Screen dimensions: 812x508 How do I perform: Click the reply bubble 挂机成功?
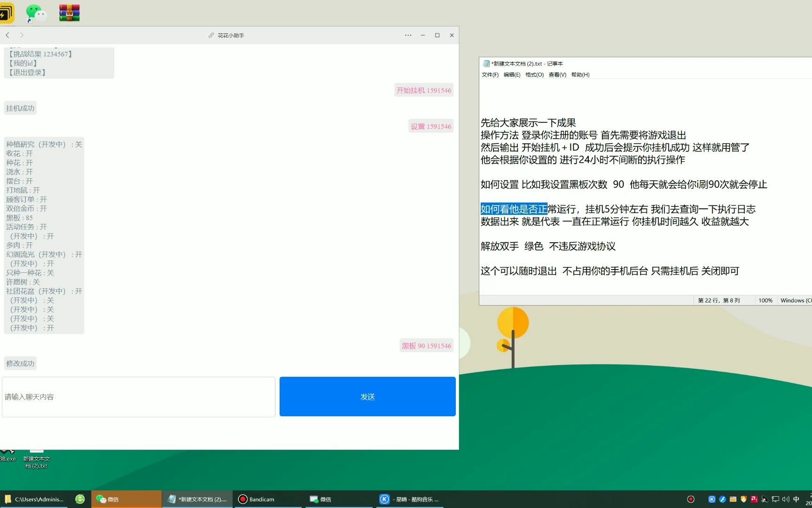coord(20,108)
